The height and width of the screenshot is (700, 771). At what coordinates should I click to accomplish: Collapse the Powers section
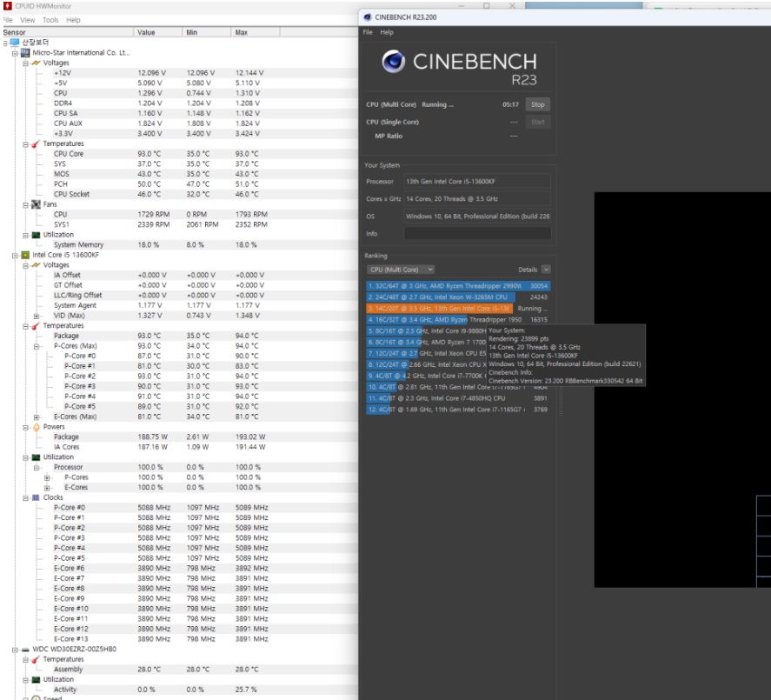(25, 428)
